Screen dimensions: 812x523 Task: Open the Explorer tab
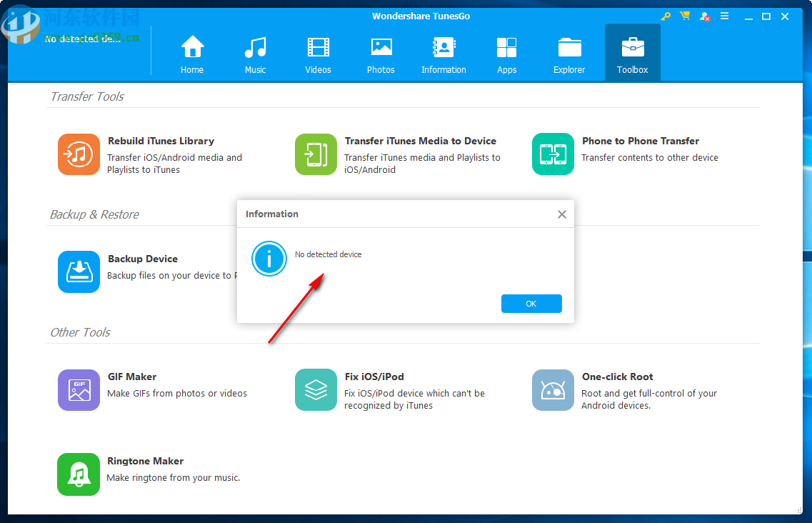(569, 54)
